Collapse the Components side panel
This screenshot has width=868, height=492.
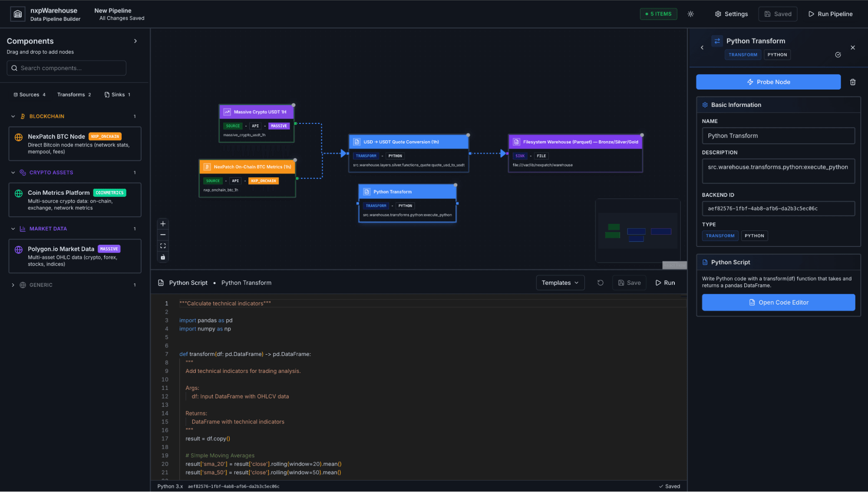135,41
